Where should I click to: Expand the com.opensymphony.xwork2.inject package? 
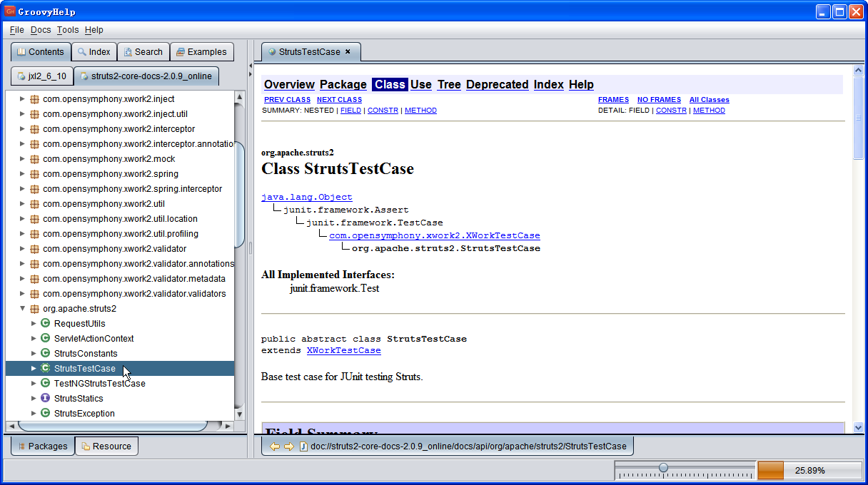(x=22, y=99)
